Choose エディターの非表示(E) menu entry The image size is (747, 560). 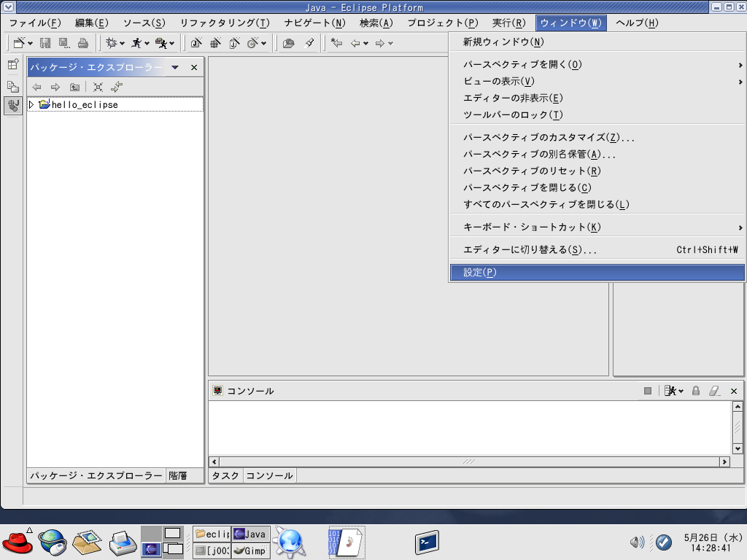(x=597, y=98)
